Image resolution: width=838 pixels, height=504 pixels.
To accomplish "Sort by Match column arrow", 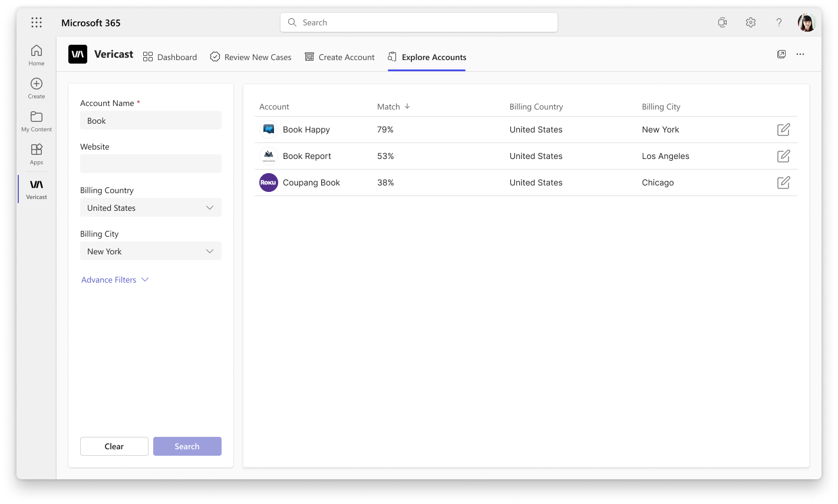I will pos(407,107).
